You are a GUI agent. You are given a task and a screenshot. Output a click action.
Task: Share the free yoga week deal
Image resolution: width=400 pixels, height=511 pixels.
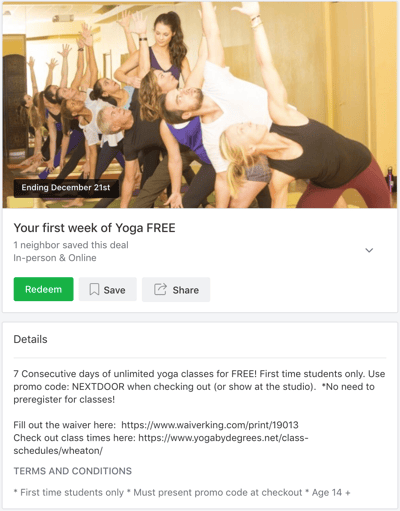pyautogui.click(x=176, y=289)
